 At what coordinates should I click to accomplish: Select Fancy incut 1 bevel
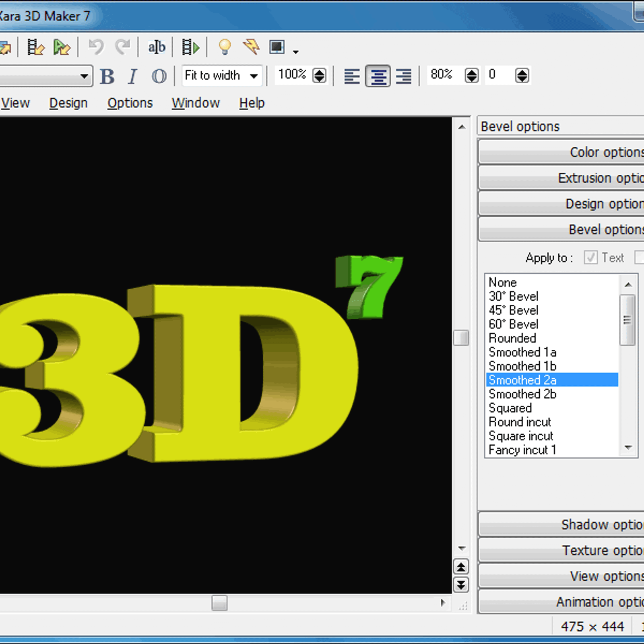552,450
